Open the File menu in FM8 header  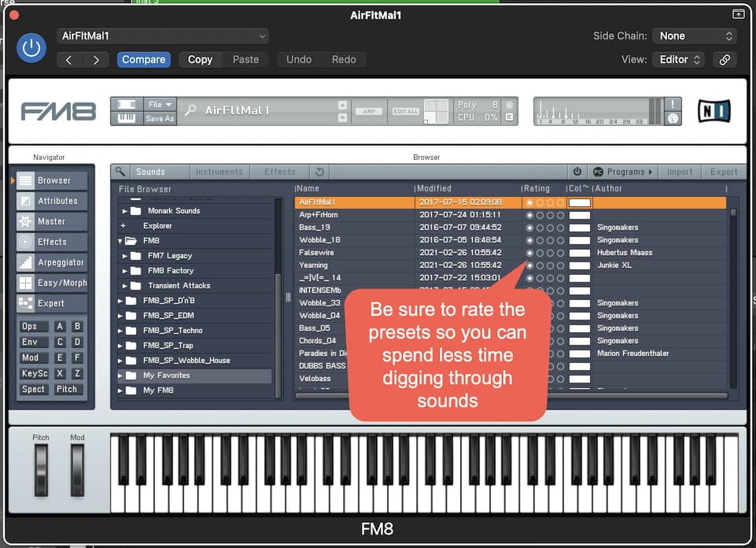point(160,104)
